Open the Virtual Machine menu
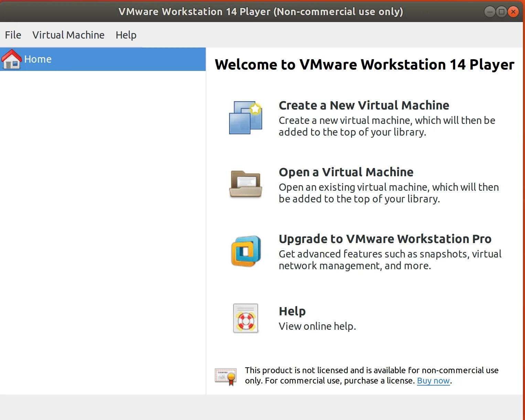525x420 pixels. tap(68, 35)
